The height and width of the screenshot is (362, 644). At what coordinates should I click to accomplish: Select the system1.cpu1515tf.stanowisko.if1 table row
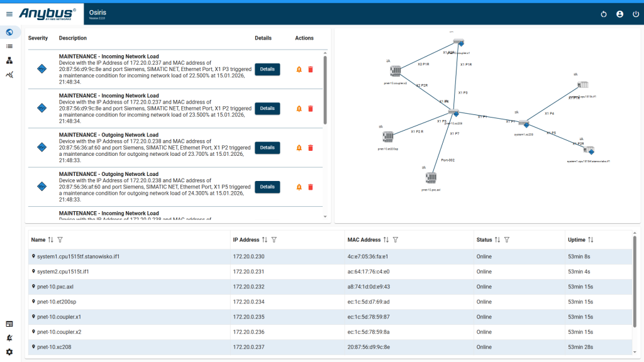tap(330, 256)
